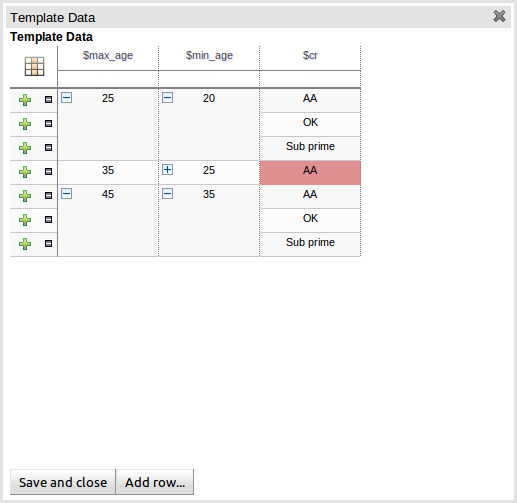Select the red highlighted AA cell
517x503 pixels.
tap(310, 173)
